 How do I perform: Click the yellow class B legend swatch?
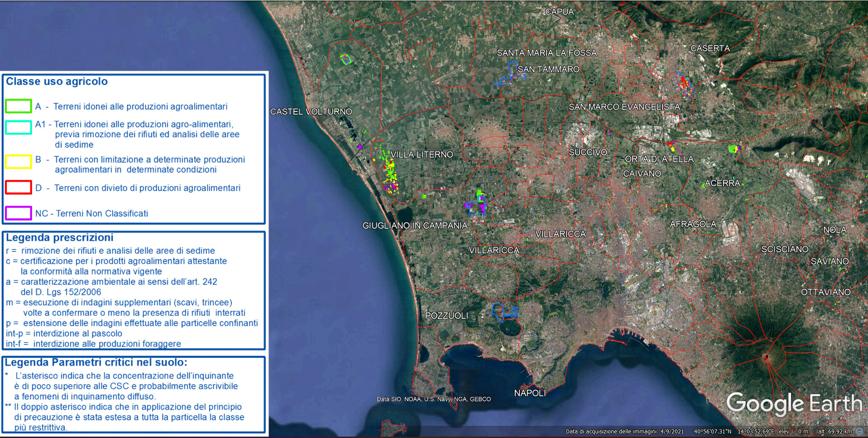click(19, 162)
